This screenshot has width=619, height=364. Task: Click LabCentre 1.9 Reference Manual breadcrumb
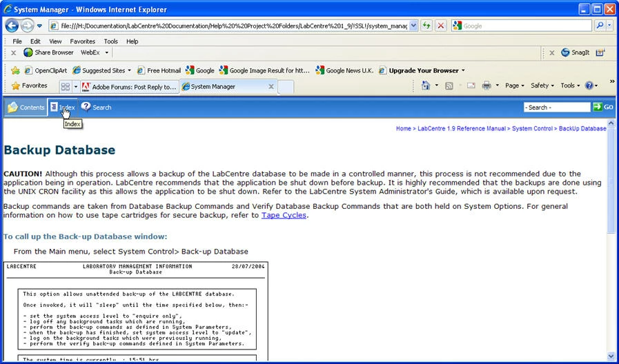pos(462,128)
